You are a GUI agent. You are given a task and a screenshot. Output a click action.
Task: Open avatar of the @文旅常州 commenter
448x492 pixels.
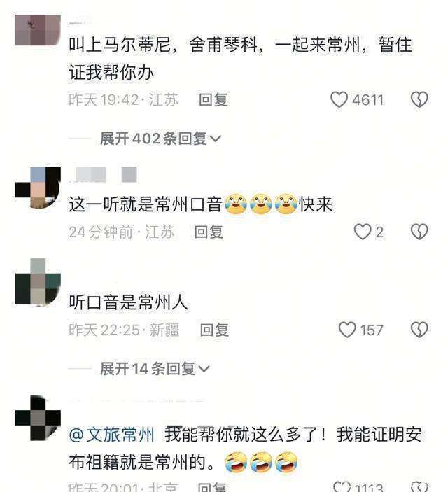point(38,419)
